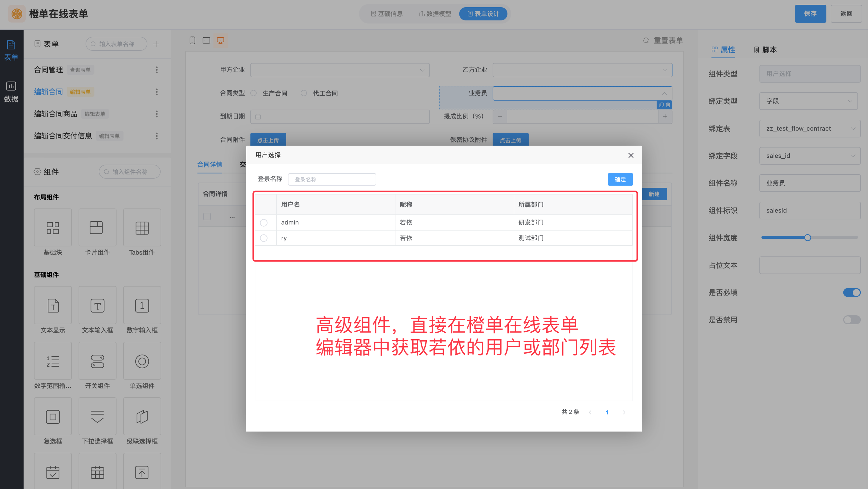Open the 数据 sidebar section
The image size is (868, 489).
point(11,91)
